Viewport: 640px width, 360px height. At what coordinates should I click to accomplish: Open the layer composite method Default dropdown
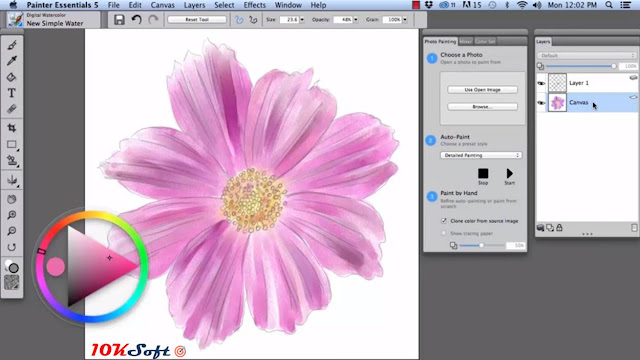tap(587, 56)
